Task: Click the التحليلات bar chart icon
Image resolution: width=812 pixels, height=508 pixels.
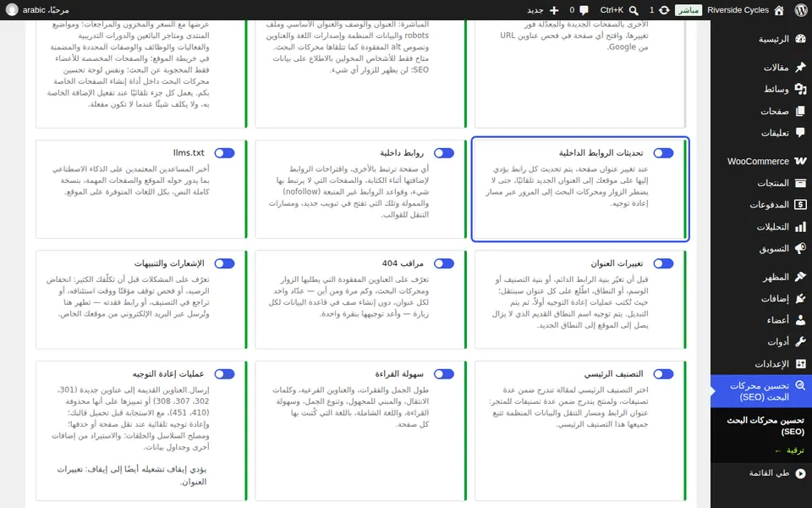Action: (801, 227)
